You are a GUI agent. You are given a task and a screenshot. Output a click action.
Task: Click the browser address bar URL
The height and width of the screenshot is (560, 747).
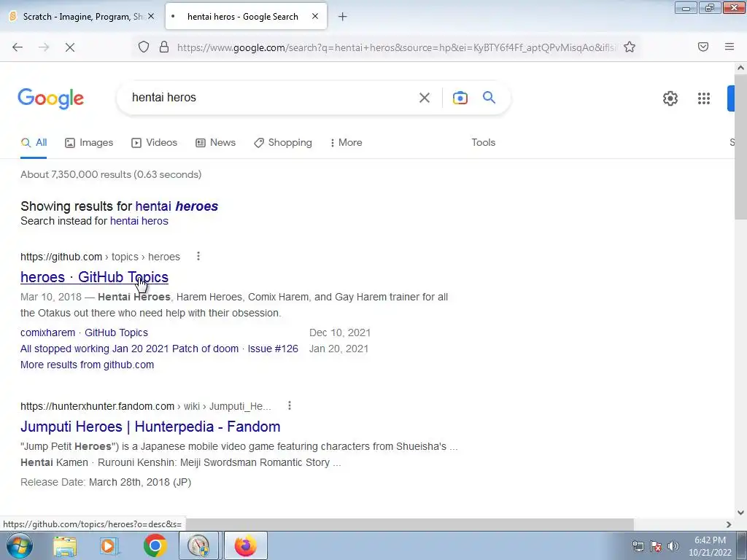tap(395, 47)
